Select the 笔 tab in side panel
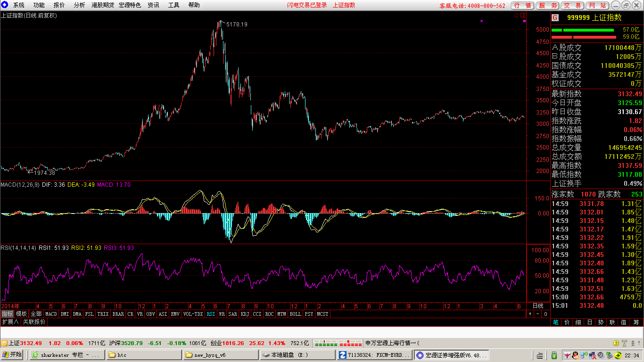644x362 pixels. tap(556, 322)
